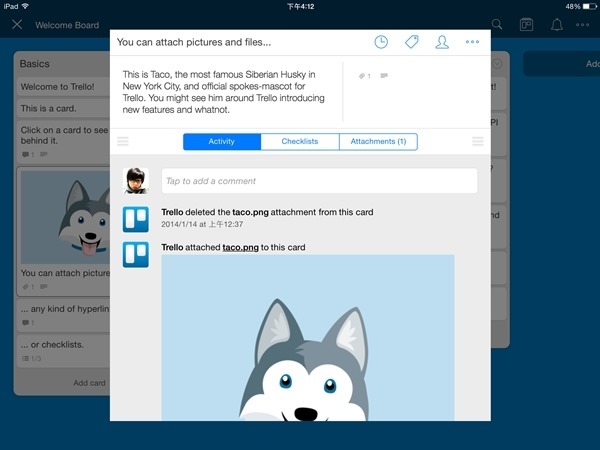
Task: Open labels with tag icon
Action: pos(412,42)
